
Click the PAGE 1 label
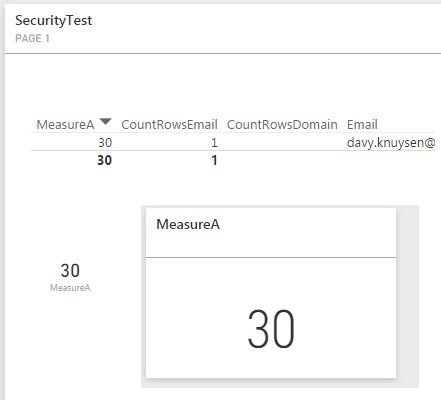(32, 38)
